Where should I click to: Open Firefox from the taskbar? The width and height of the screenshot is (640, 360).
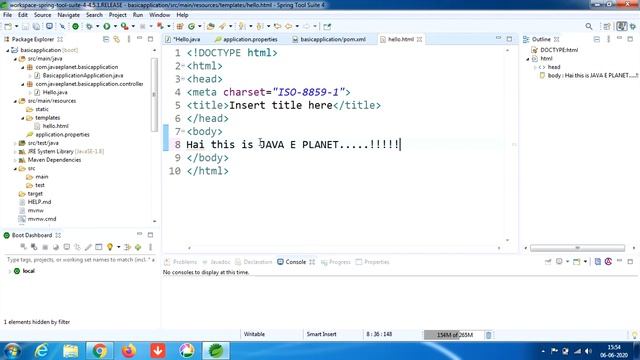click(x=129, y=351)
